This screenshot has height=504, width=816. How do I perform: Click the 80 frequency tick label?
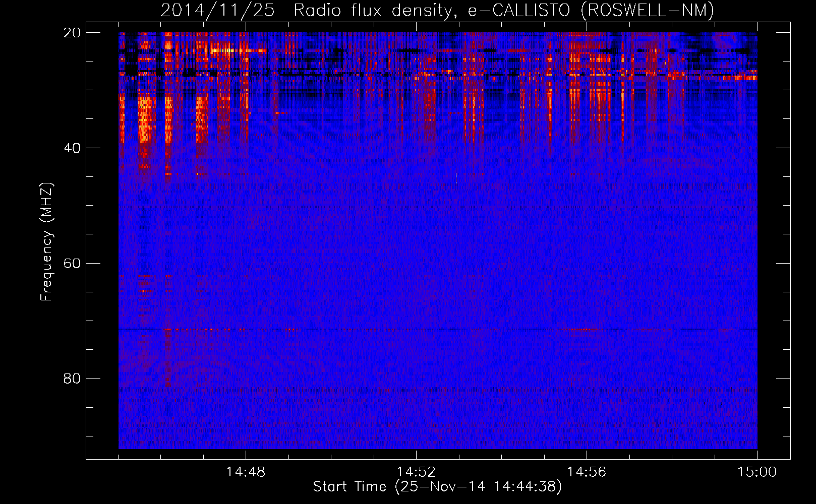[73, 379]
